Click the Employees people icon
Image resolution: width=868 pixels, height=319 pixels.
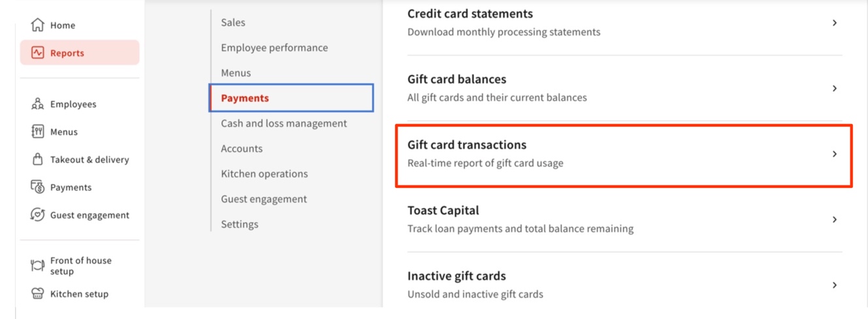coord(37,104)
